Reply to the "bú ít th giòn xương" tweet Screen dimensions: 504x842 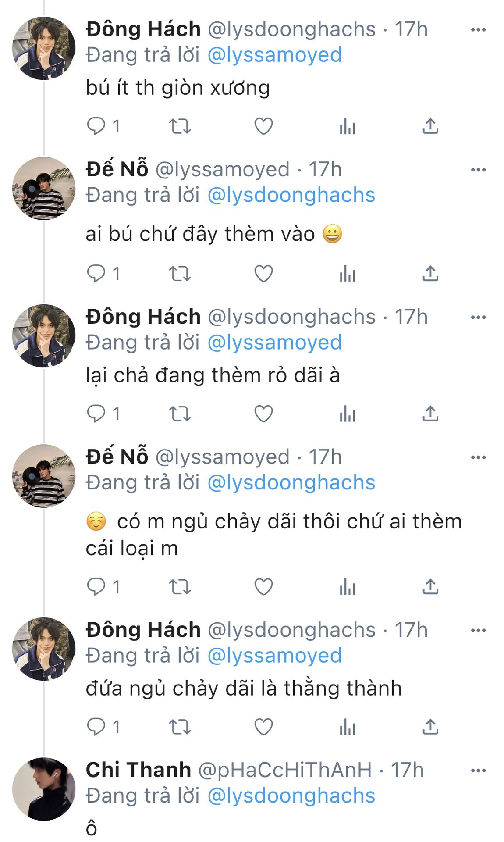[x=96, y=126]
